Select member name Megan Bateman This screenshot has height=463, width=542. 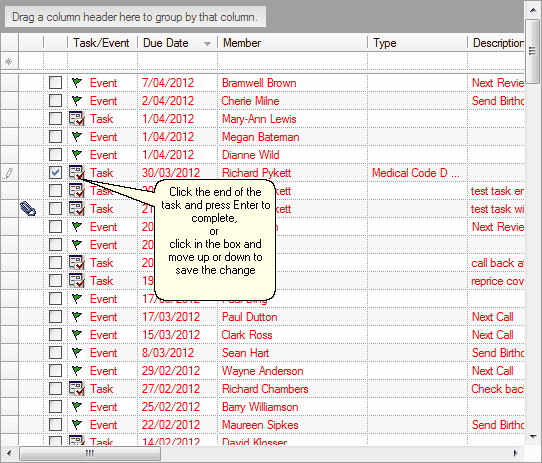260,137
